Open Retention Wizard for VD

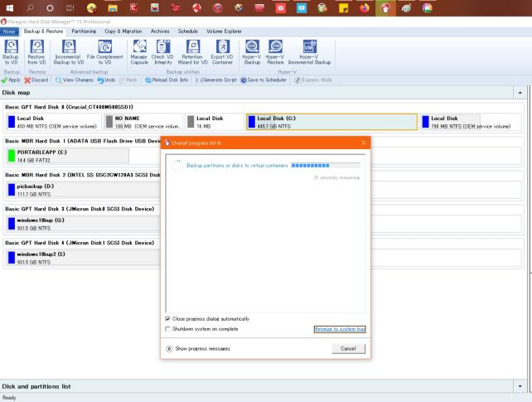tap(193, 52)
